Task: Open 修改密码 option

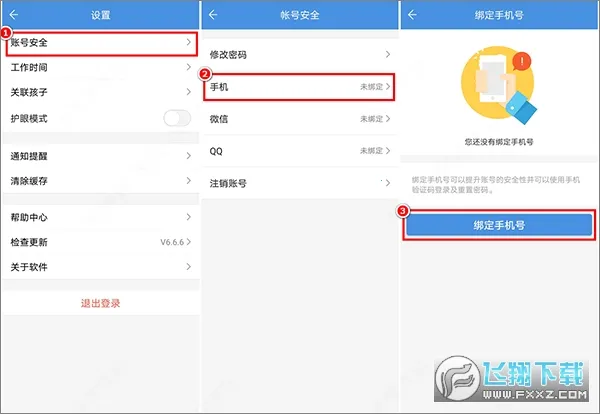Action: [x=300, y=55]
